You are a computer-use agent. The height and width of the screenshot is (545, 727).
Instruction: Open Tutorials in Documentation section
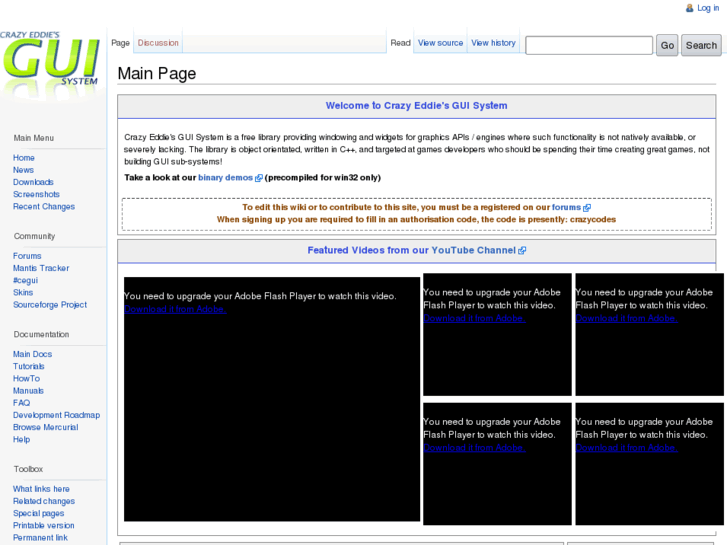coord(29,366)
